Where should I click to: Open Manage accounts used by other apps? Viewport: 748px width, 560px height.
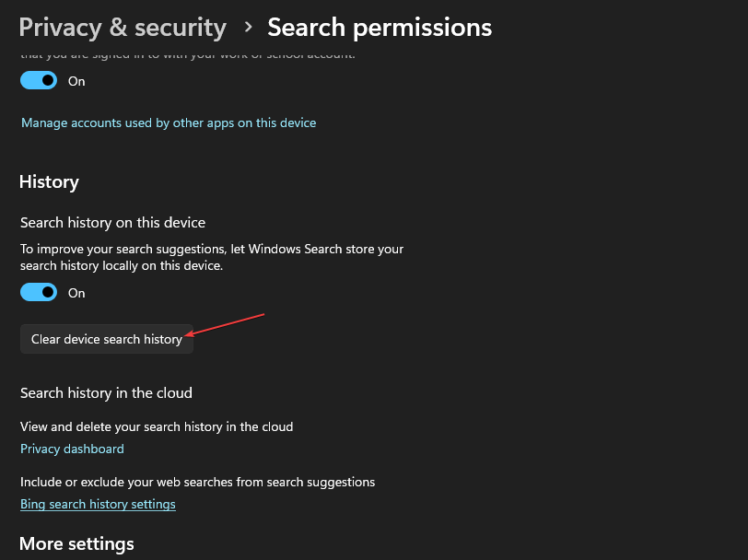pos(168,122)
